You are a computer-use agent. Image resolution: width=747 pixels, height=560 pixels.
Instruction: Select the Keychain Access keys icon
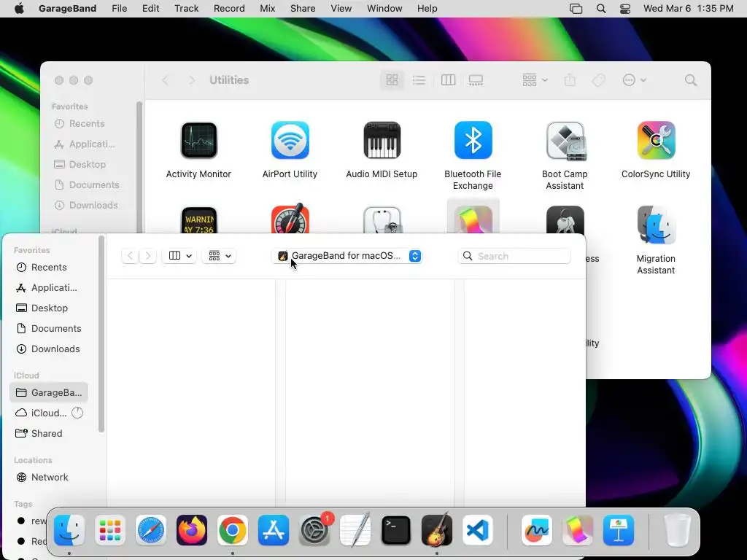565,219
